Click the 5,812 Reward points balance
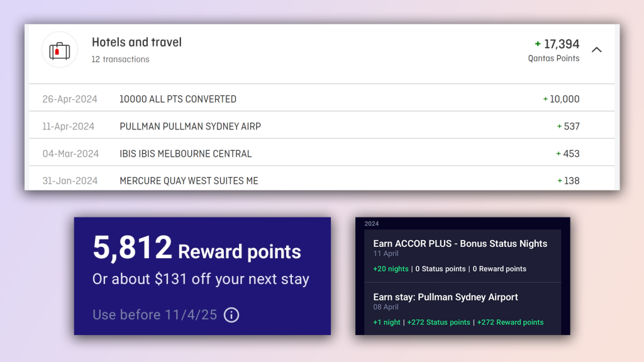Image resolution: width=644 pixels, height=362 pixels. [x=197, y=248]
